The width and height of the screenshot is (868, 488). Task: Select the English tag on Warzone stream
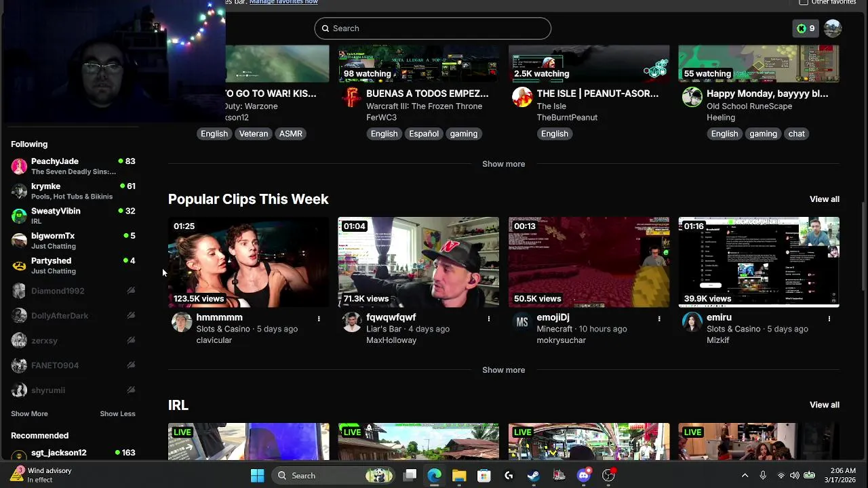pyautogui.click(x=214, y=134)
